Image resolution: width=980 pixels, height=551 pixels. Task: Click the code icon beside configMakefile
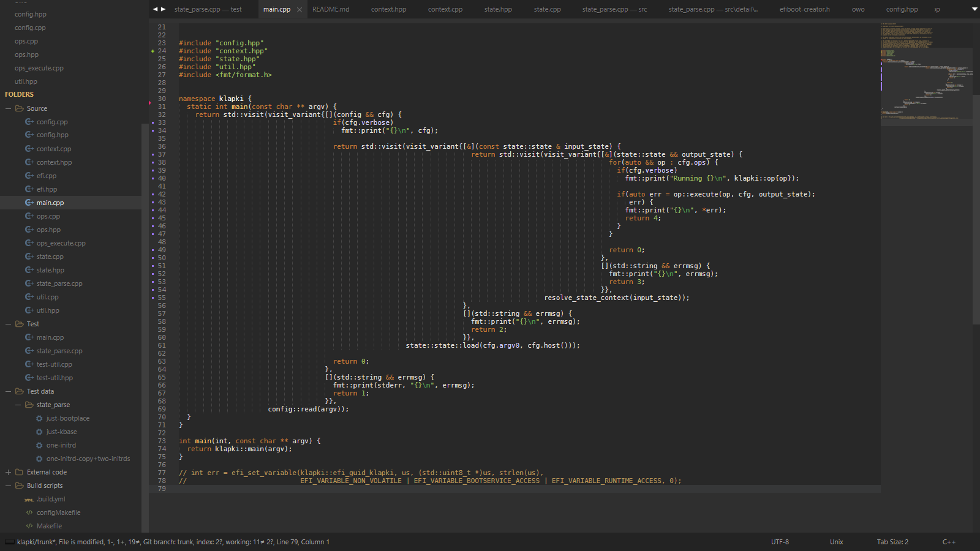29,512
